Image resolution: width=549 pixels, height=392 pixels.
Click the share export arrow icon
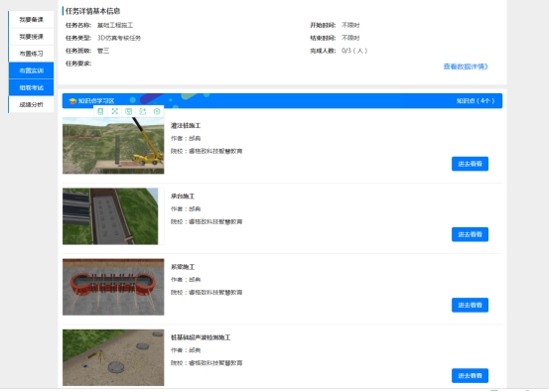[x=143, y=111]
